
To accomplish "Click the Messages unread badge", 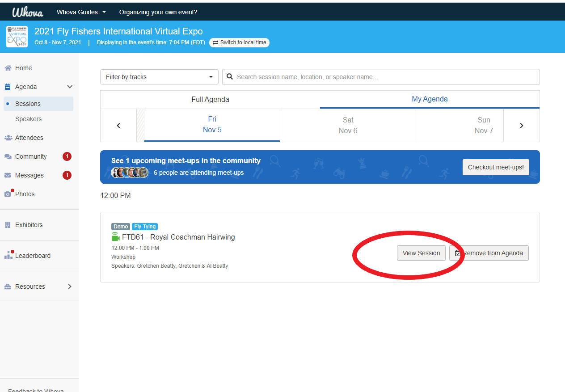I will point(67,175).
